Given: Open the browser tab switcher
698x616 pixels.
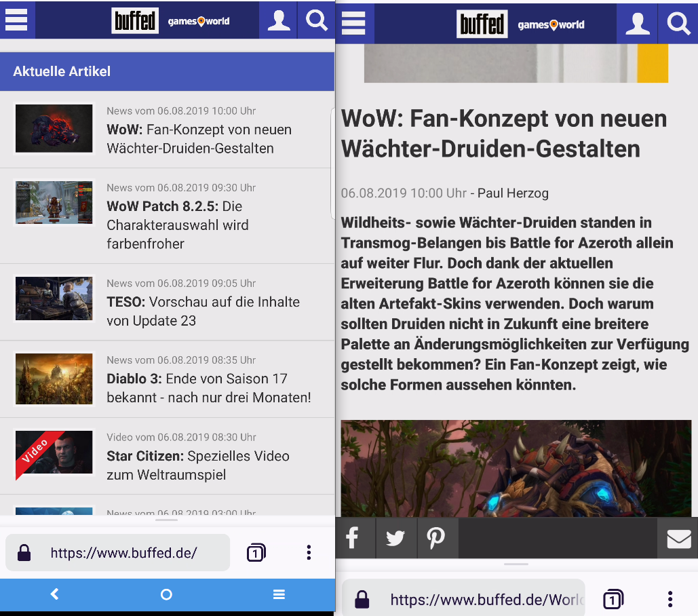Looking at the screenshot, I should (256, 552).
